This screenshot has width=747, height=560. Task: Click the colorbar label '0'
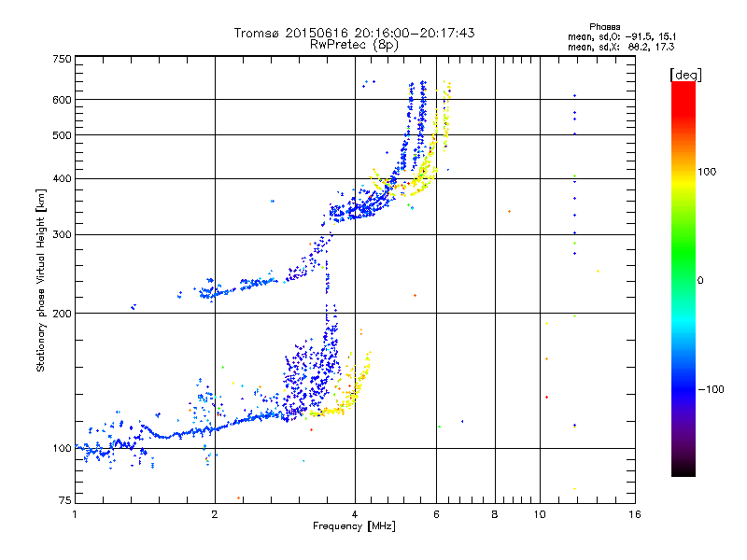(x=700, y=281)
